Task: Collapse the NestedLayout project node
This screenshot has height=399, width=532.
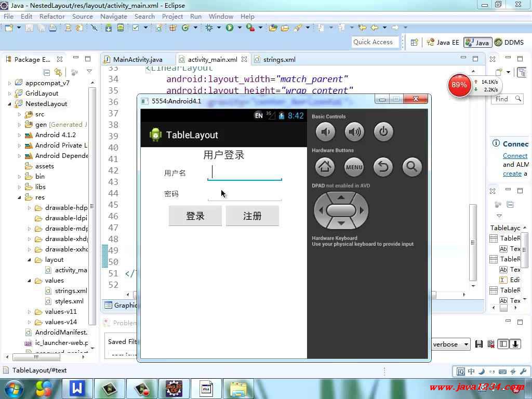Action: pyautogui.click(x=9, y=104)
